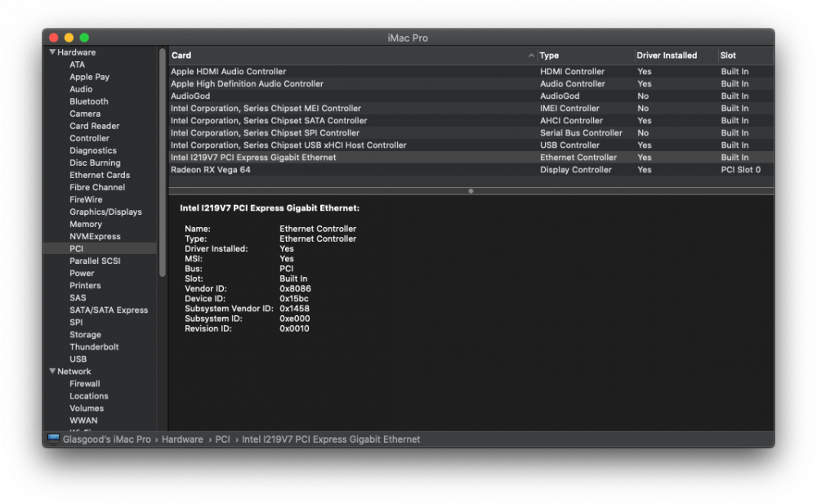Click Hardware in the bottom path bar

click(182, 439)
